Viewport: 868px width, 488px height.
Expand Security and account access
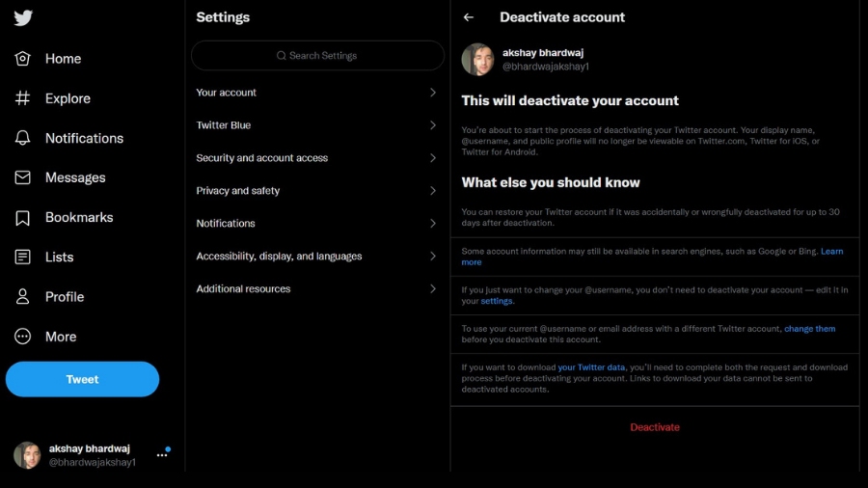433,158
